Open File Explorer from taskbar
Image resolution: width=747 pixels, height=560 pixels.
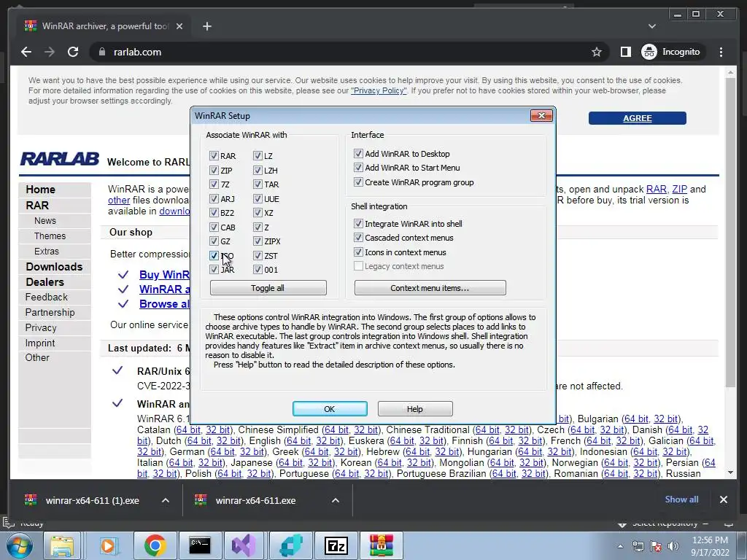(63, 545)
